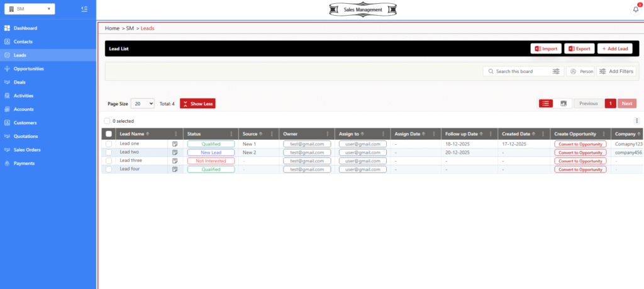Open status dropdown for Lead two
Image resolution: width=644 pixels, height=289 pixels.
coord(211,152)
